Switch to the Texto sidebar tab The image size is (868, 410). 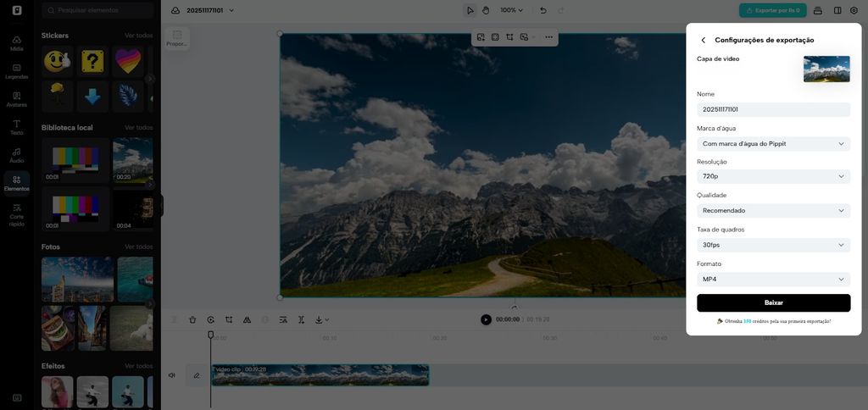[16, 127]
